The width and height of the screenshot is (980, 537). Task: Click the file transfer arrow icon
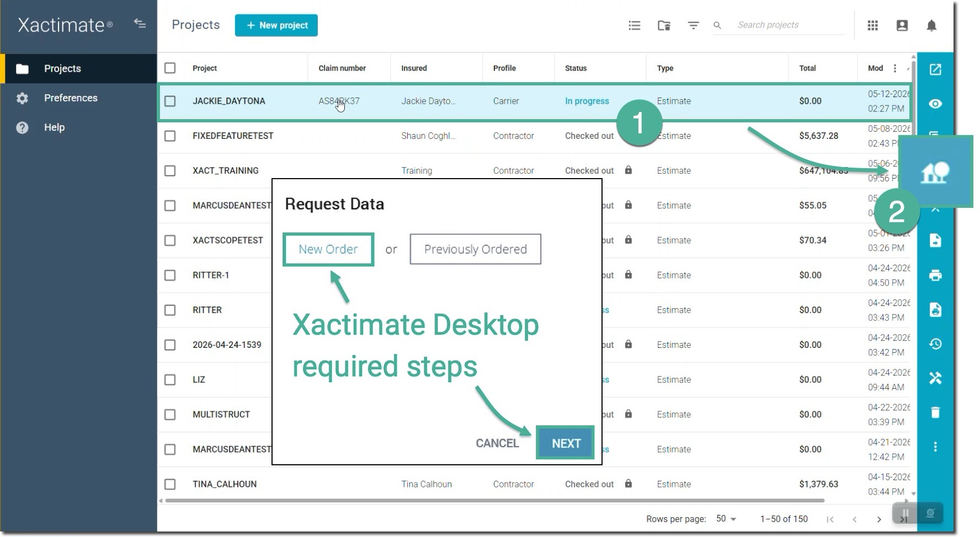935,240
